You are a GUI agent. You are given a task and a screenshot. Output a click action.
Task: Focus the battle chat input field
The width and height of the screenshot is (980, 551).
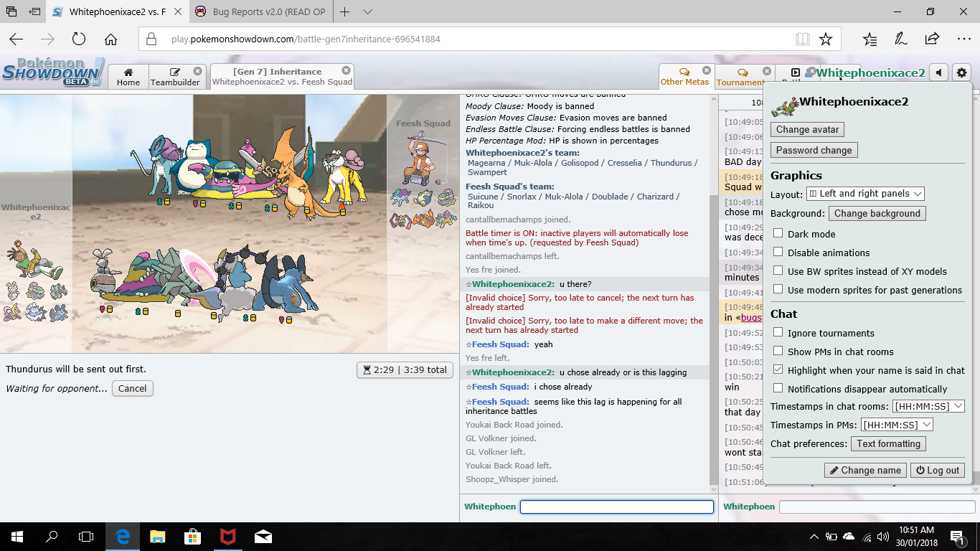tap(617, 507)
